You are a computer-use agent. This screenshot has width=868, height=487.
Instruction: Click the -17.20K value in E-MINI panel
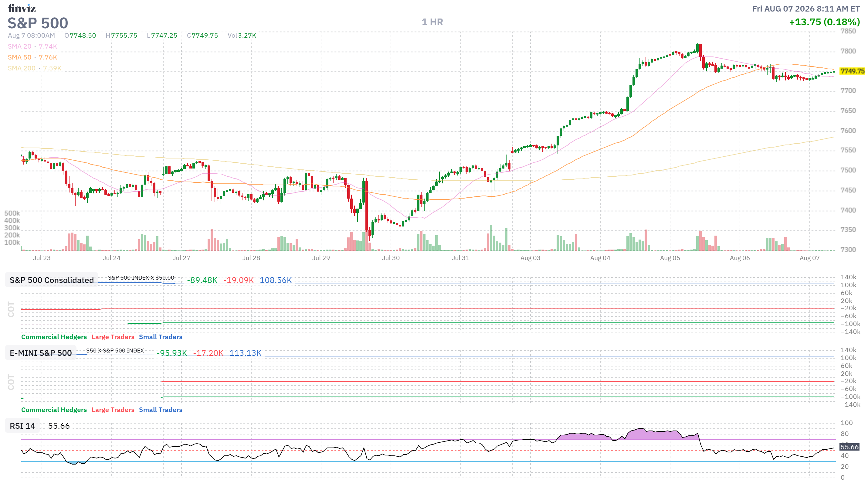pyautogui.click(x=208, y=353)
